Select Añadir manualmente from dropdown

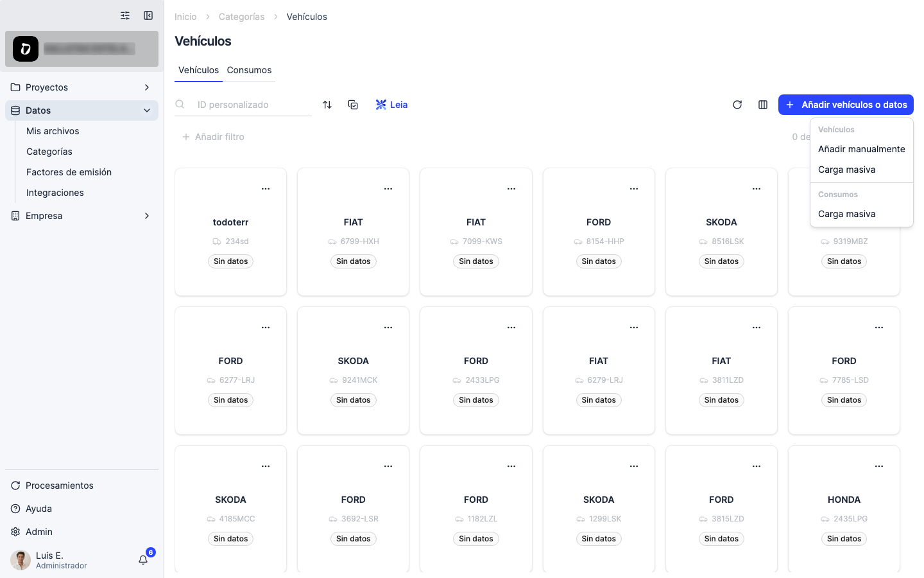click(862, 149)
